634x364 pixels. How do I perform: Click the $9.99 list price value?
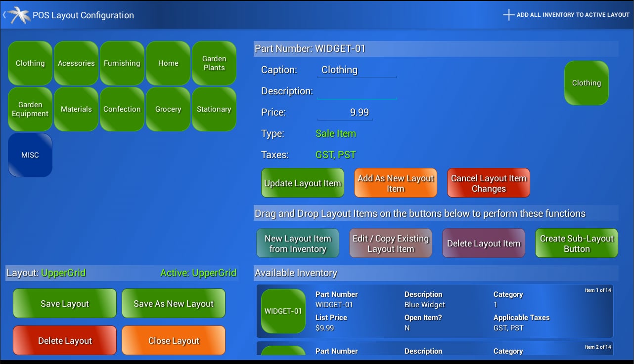[x=324, y=328]
